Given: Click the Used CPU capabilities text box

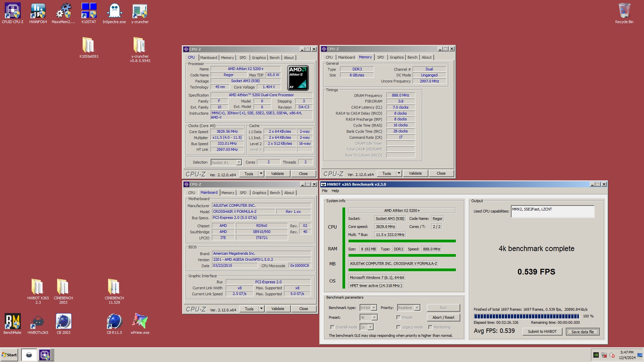Looking at the screenshot, I should point(552,212).
